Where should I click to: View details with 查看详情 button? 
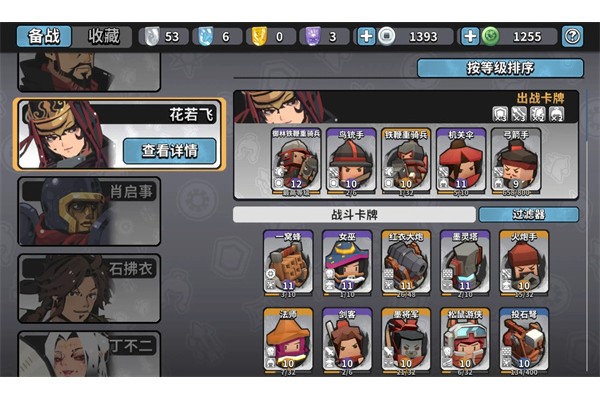(x=170, y=151)
